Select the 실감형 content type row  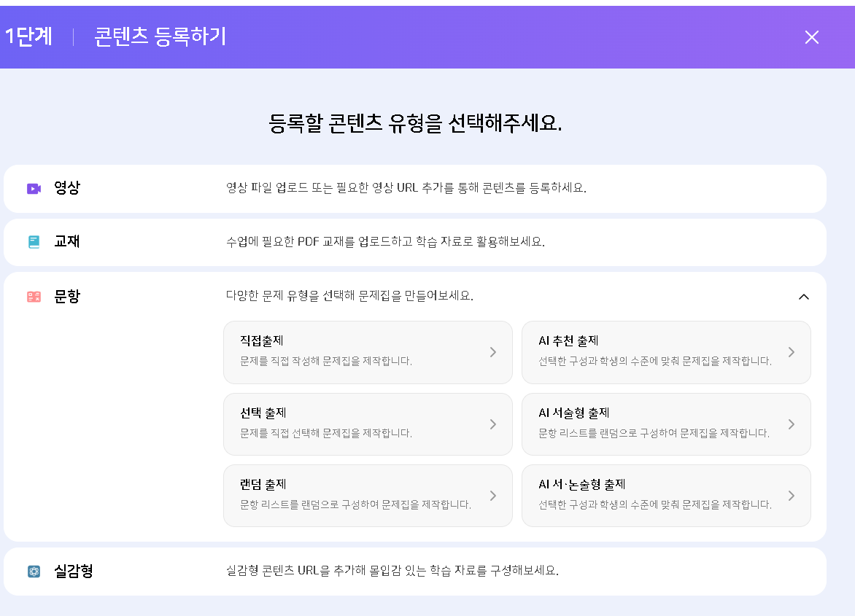tap(414, 572)
